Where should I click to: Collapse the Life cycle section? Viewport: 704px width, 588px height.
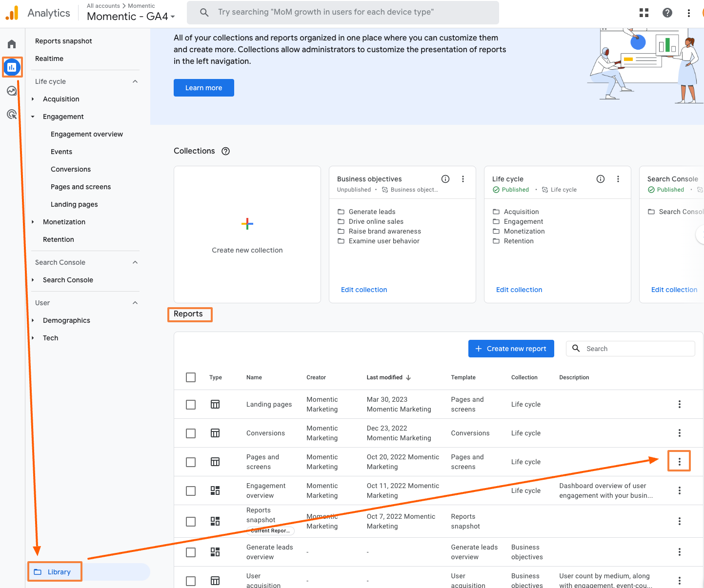[x=135, y=81]
